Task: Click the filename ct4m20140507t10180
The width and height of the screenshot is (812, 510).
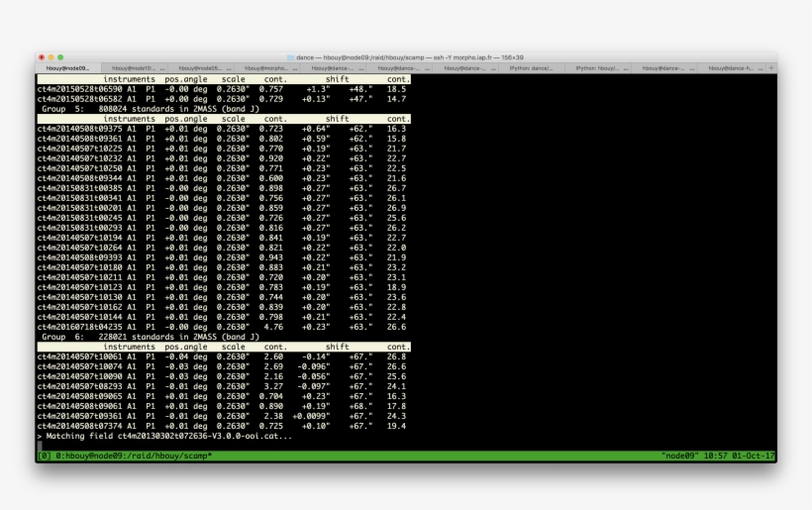Action: click(80, 267)
